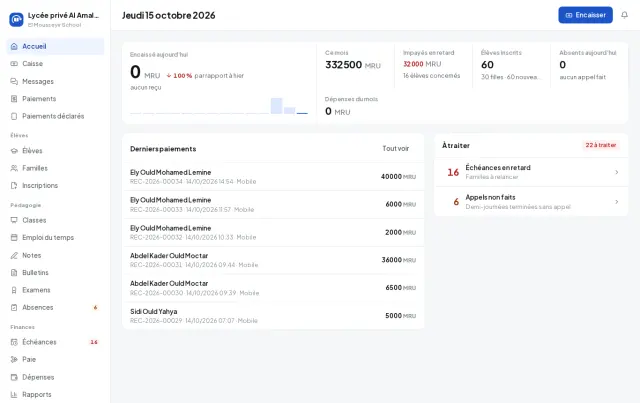Viewport: 640px width, 403px height.
Task: Select Rapports in the sidebar
Action: click(55, 394)
